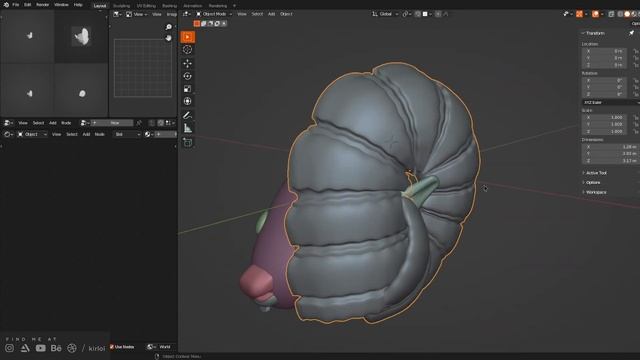Open the Render menu
The image size is (640, 360).
[x=42, y=5]
